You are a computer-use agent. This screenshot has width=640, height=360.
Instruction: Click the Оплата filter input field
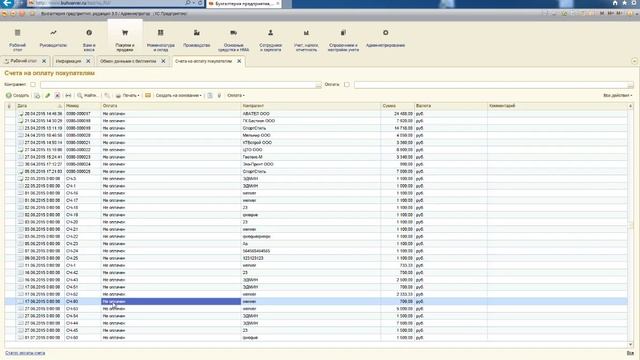pyautogui.click(x=491, y=85)
